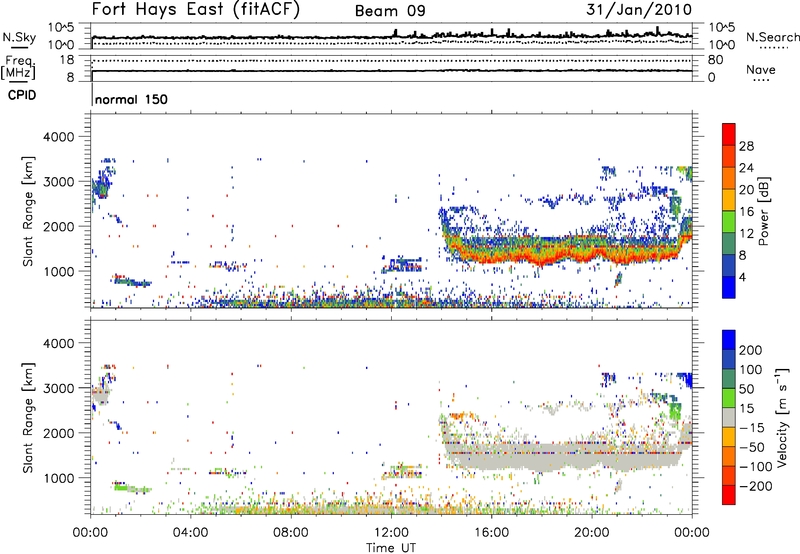Screen dimensions: 800x554
Task: Click the 'Freq. [MHz]' axis label
Action: (18, 68)
